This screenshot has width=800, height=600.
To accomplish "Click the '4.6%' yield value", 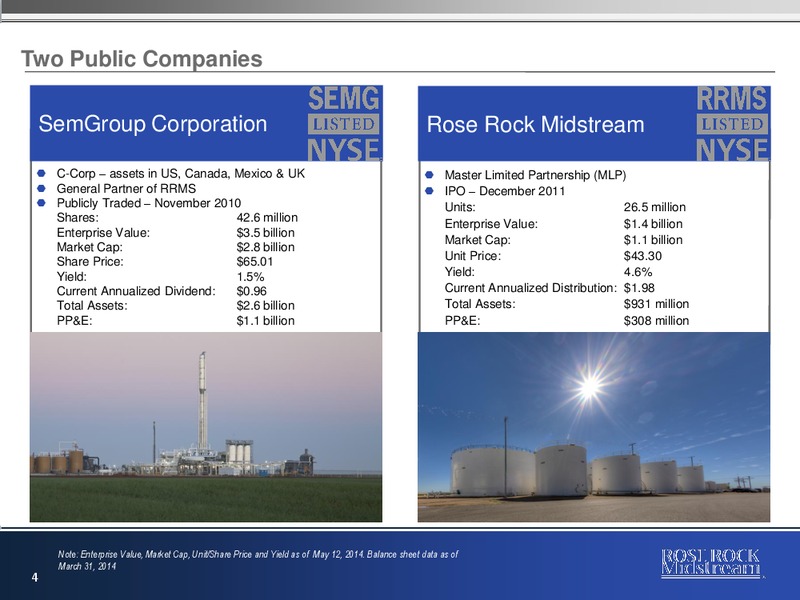I will [x=638, y=272].
